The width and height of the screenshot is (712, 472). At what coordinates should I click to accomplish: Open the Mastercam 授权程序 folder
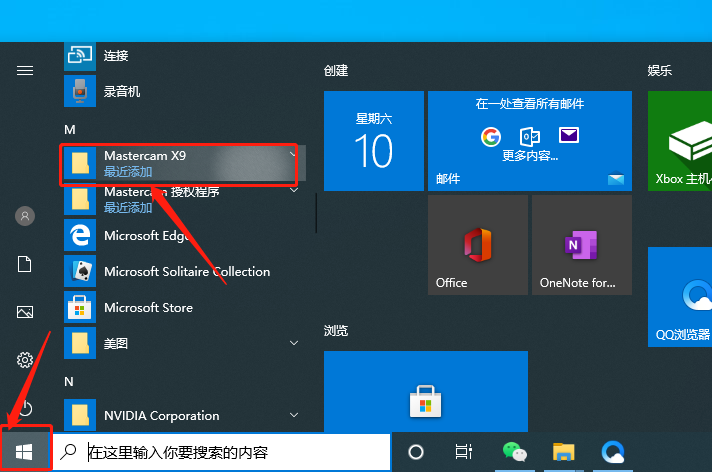point(184,199)
